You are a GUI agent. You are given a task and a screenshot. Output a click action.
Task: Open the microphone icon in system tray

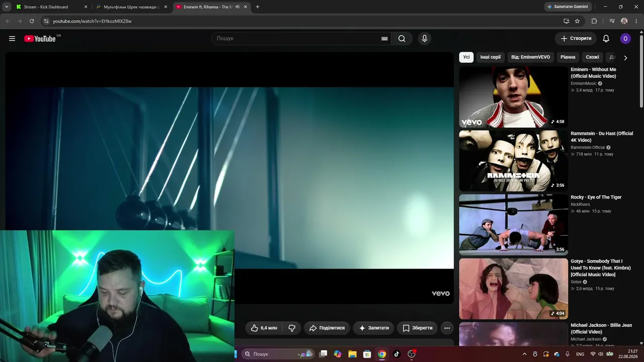568,354
